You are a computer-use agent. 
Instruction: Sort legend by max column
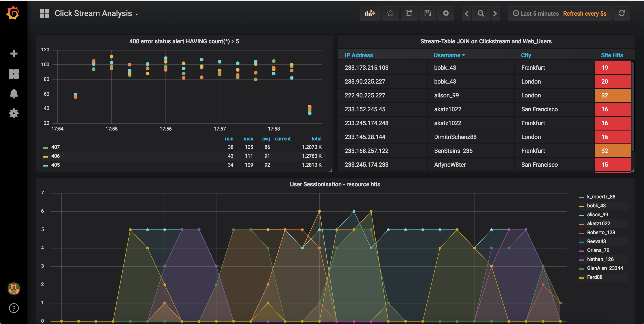click(248, 139)
